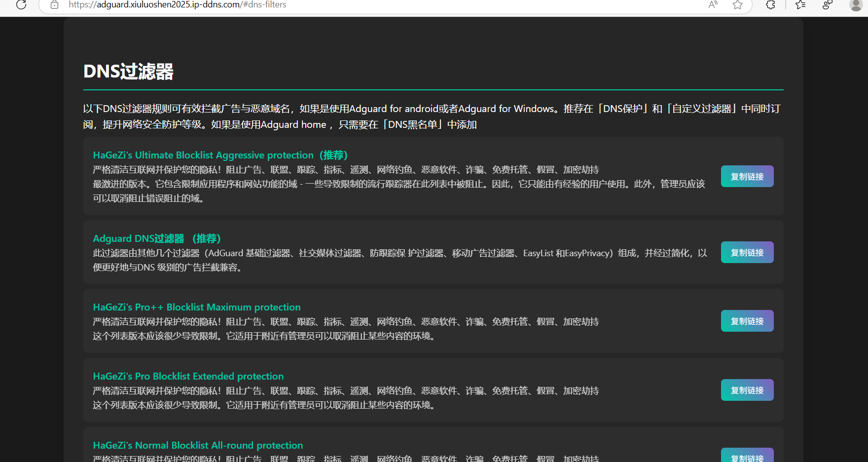
Task: Click the DNS过滤器 page heading
Action: click(x=129, y=72)
